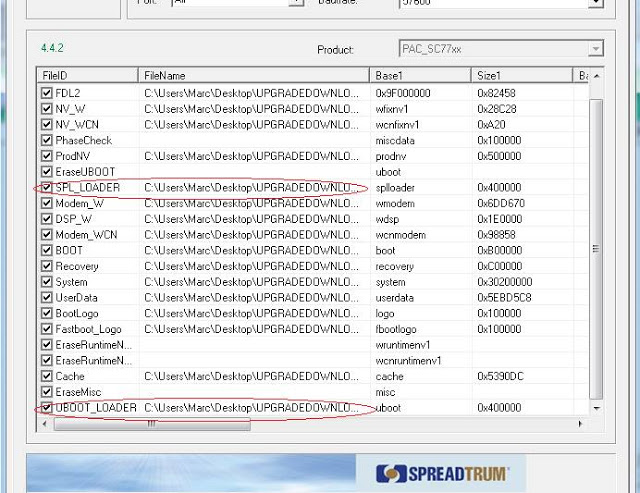Toggle checkbox for wruntimenv1 row
The height and width of the screenshot is (493, 640).
[x=47, y=344]
